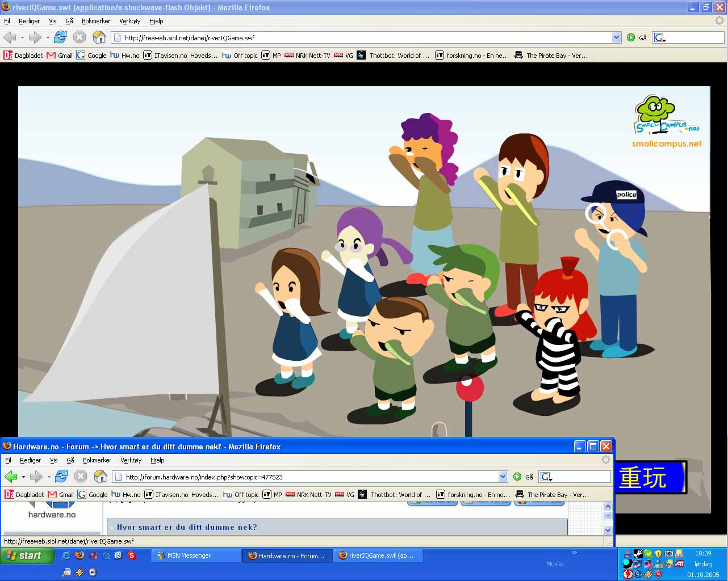
Task: Click Back arrow in riverIQGame Firefox window
Action: (10, 37)
